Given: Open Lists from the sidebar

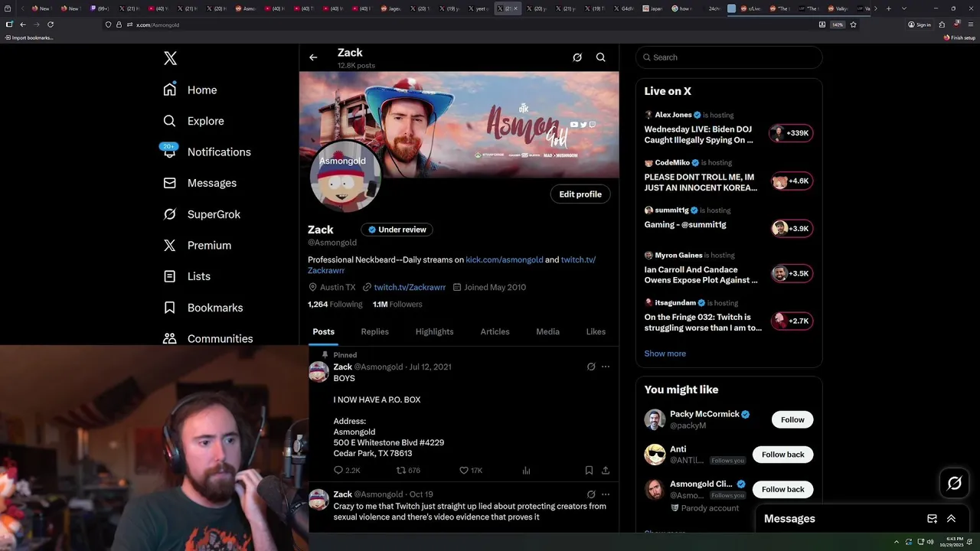Looking at the screenshot, I should (187, 276).
